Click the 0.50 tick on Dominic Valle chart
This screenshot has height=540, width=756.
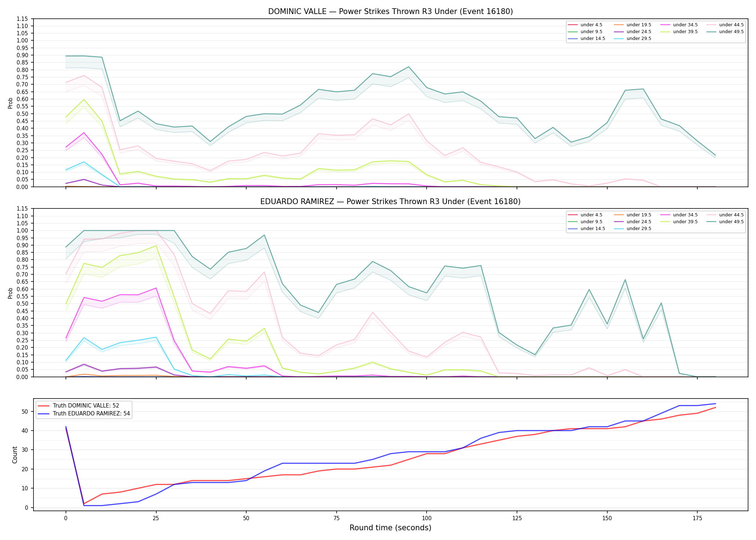pos(23,114)
